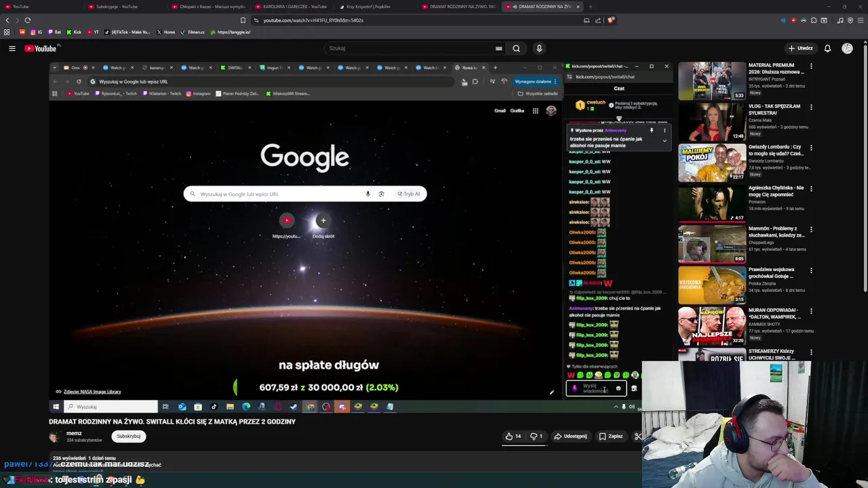The width and height of the screenshot is (868, 488).
Task: Open Google apps grid in streamed page
Action: (535, 110)
